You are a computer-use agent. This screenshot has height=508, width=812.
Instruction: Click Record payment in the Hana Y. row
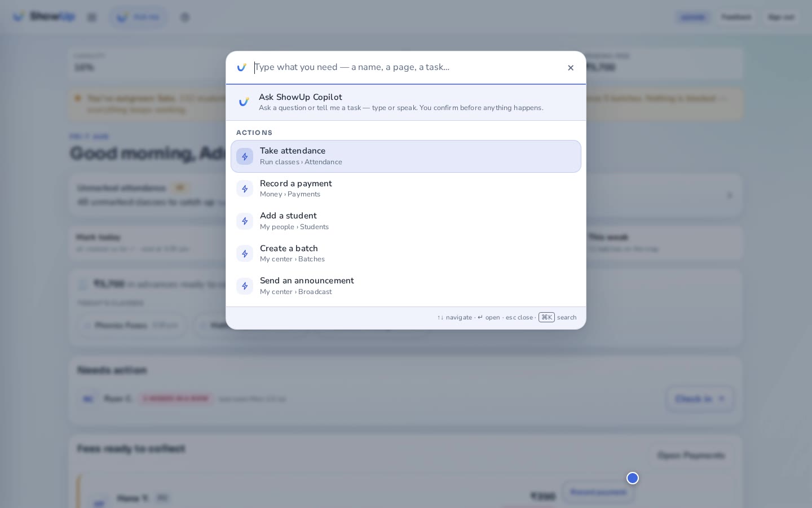click(x=598, y=492)
